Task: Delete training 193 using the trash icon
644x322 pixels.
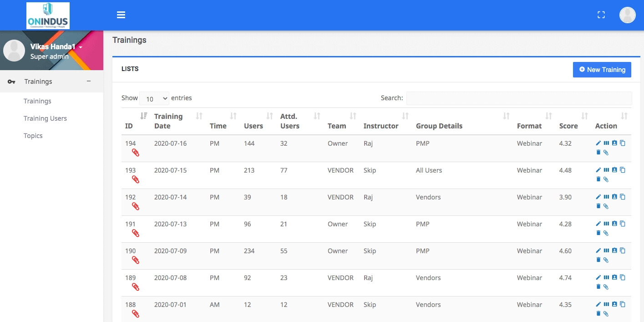Action: point(598,179)
